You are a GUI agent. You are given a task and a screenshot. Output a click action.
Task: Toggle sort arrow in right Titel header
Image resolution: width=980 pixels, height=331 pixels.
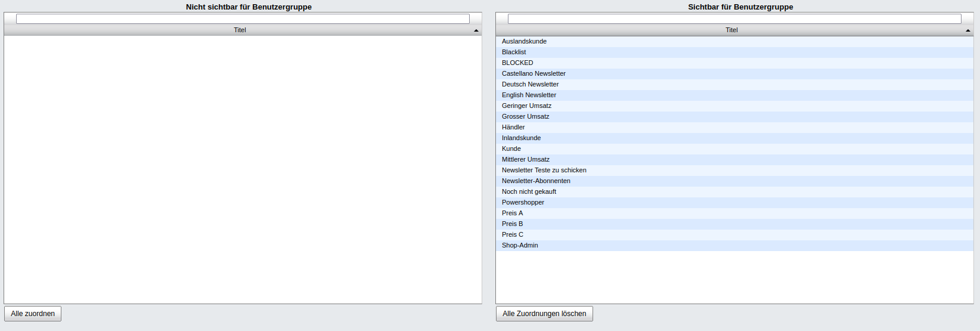pos(967,30)
